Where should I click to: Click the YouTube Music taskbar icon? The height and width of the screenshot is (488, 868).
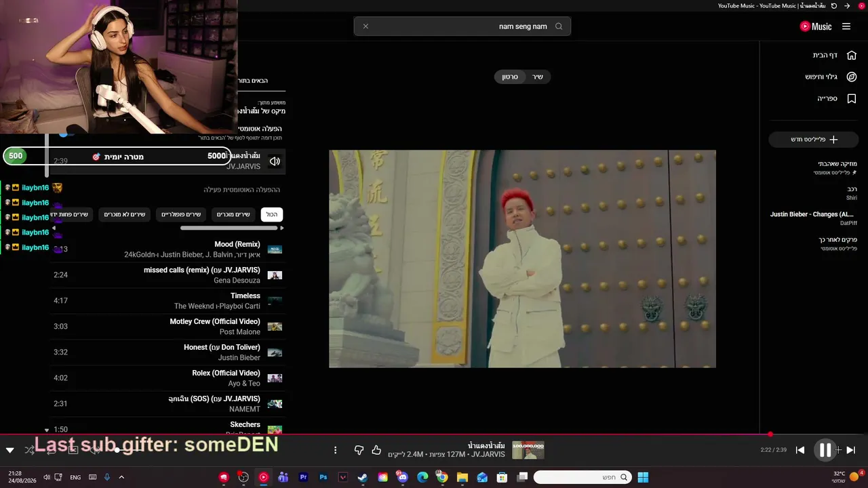point(263,477)
